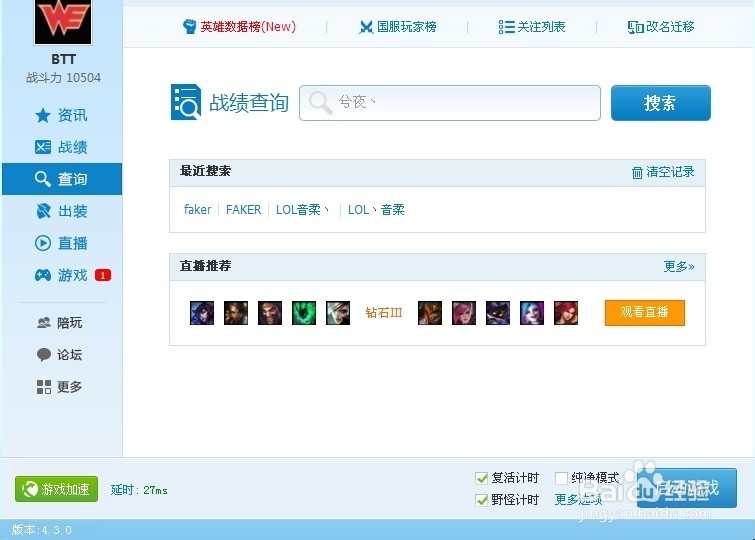Open the 游戏 games section
Viewport: 755px width, 540px height.
point(62,275)
